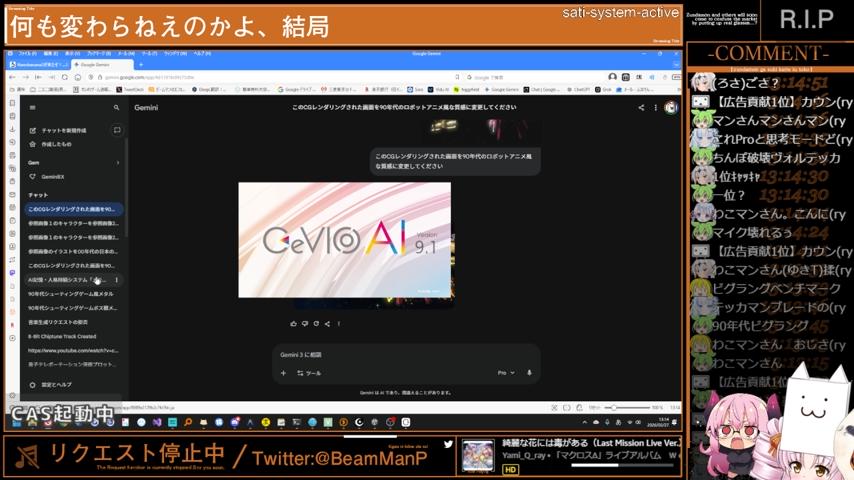Screen dimensions: 854x480
Task: Click the Twitter bird icon in stream overlay
Action: click(448, 445)
